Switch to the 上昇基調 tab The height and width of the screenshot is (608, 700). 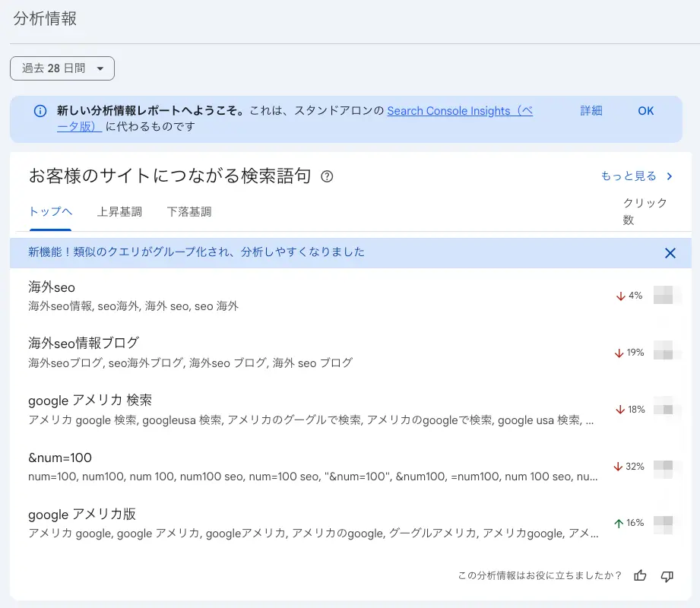tap(119, 212)
